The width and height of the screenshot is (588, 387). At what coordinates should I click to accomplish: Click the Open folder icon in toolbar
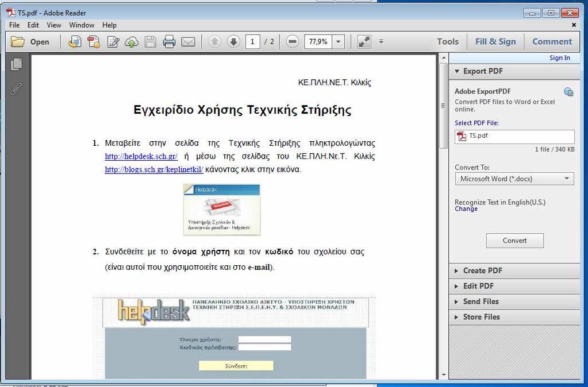[18, 41]
